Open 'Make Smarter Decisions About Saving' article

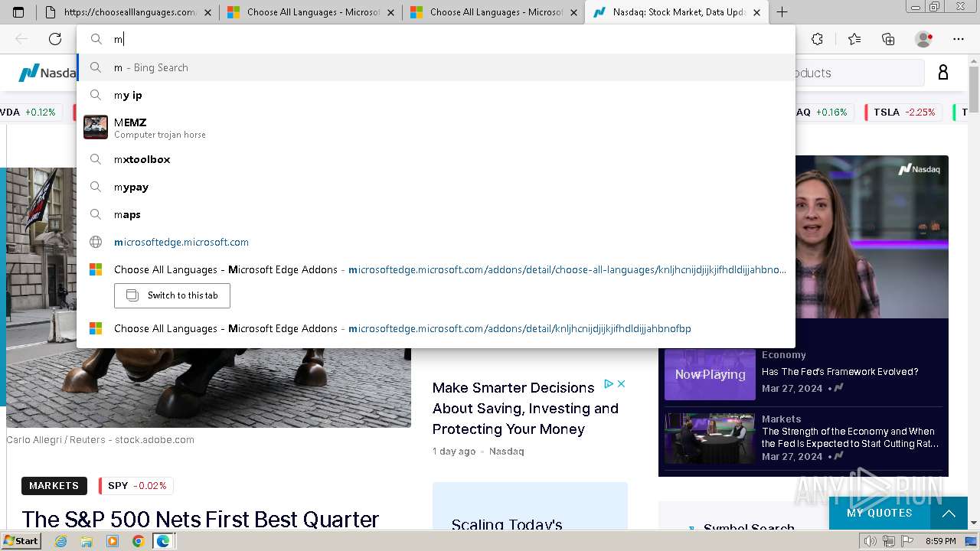click(x=525, y=409)
